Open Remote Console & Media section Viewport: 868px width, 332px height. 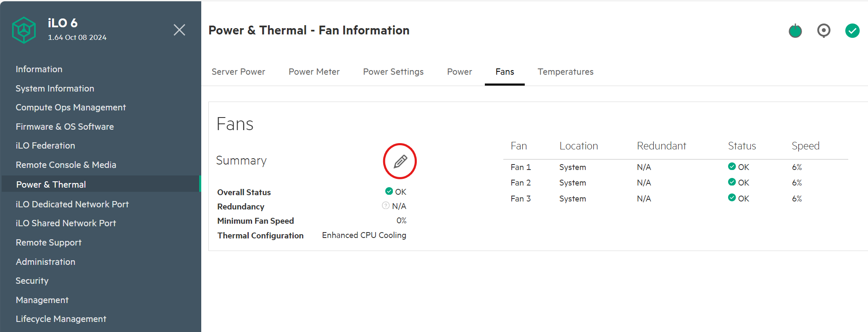66,165
